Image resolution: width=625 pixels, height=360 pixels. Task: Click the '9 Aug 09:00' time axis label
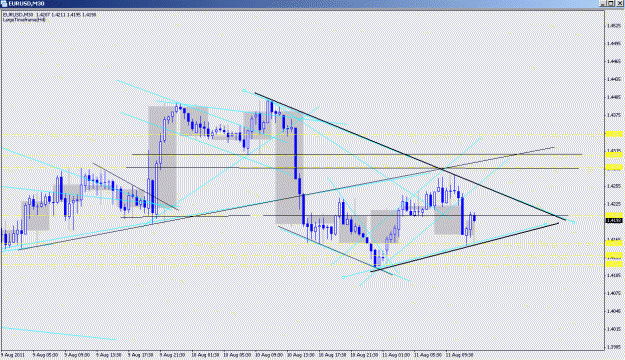coord(77,354)
